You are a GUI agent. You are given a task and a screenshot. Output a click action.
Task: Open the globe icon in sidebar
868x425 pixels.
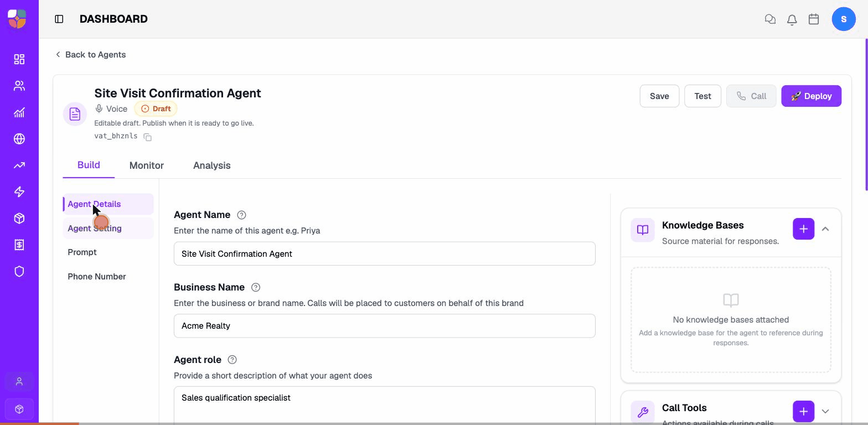point(19,139)
